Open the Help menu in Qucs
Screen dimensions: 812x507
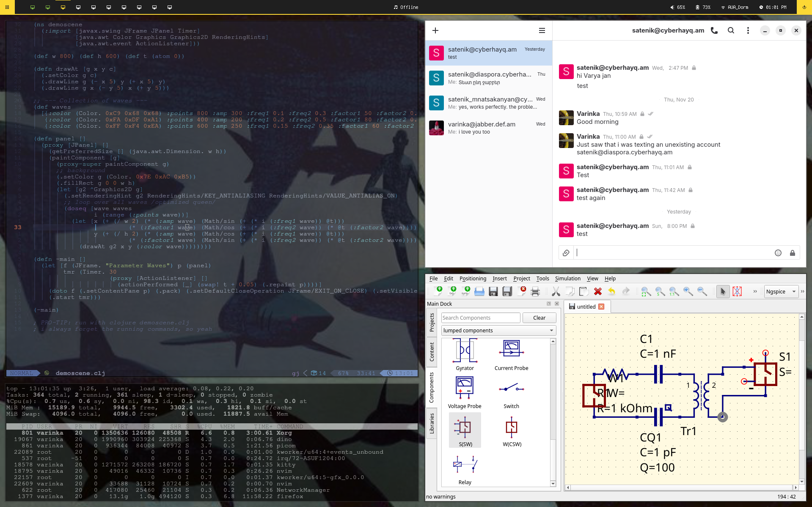pyautogui.click(x=610, y=279)
